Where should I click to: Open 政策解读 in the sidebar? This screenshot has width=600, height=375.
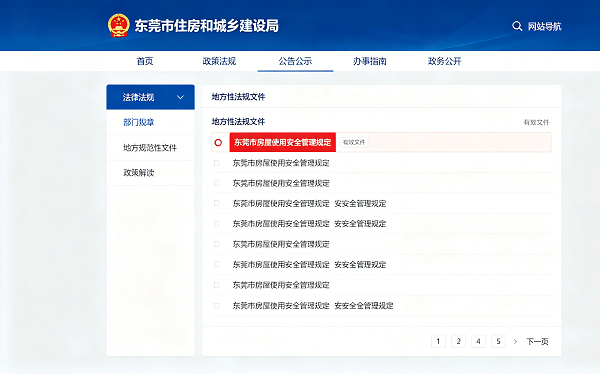pyautogui.click(x=139, y=173)
